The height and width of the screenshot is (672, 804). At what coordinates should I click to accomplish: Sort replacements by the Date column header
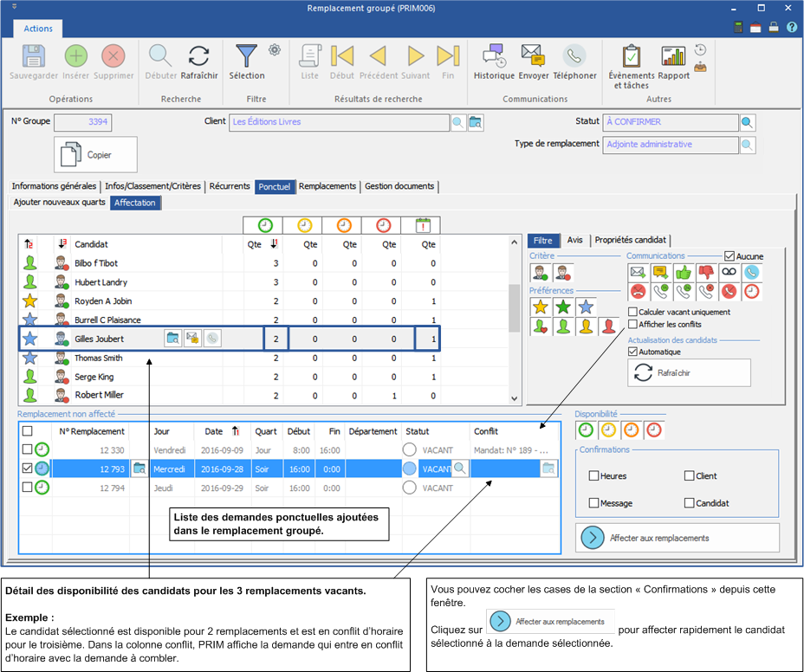[x=222, y=431]
